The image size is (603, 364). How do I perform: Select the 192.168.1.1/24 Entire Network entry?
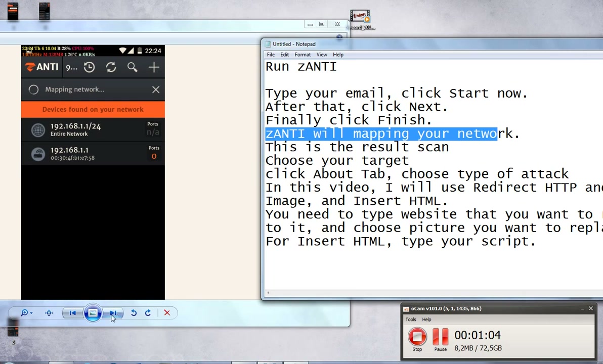93,129
